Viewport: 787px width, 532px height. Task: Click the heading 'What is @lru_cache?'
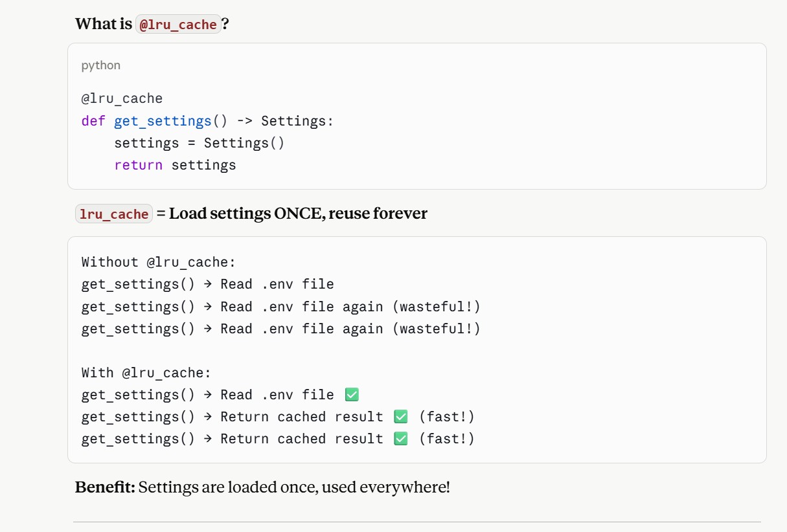click(152, 24)
